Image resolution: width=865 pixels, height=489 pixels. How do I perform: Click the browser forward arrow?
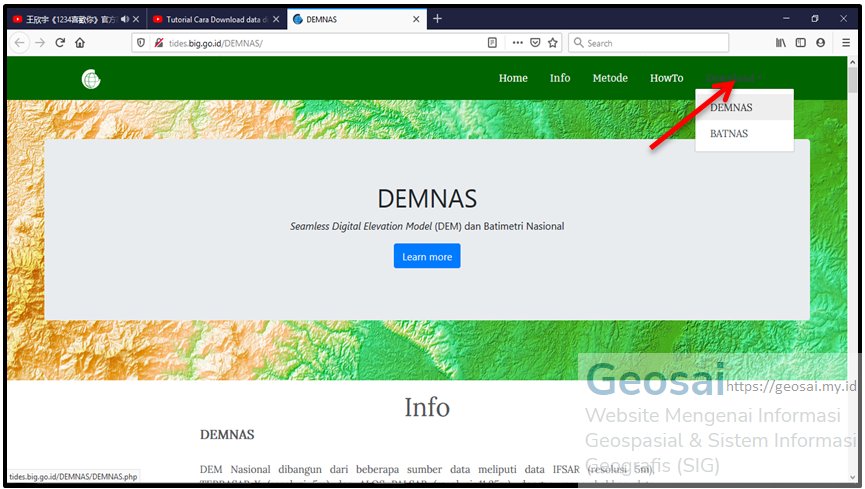coord(40,42)
